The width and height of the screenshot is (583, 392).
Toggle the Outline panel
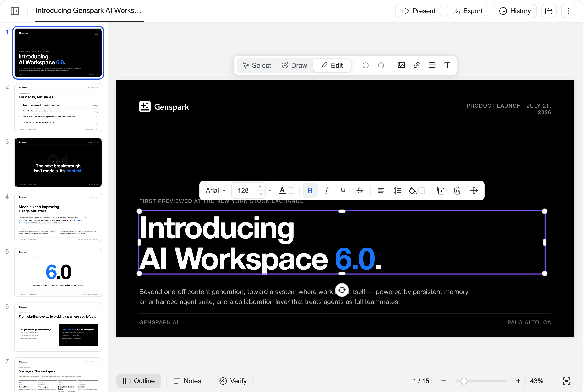[x=138, y=381]
